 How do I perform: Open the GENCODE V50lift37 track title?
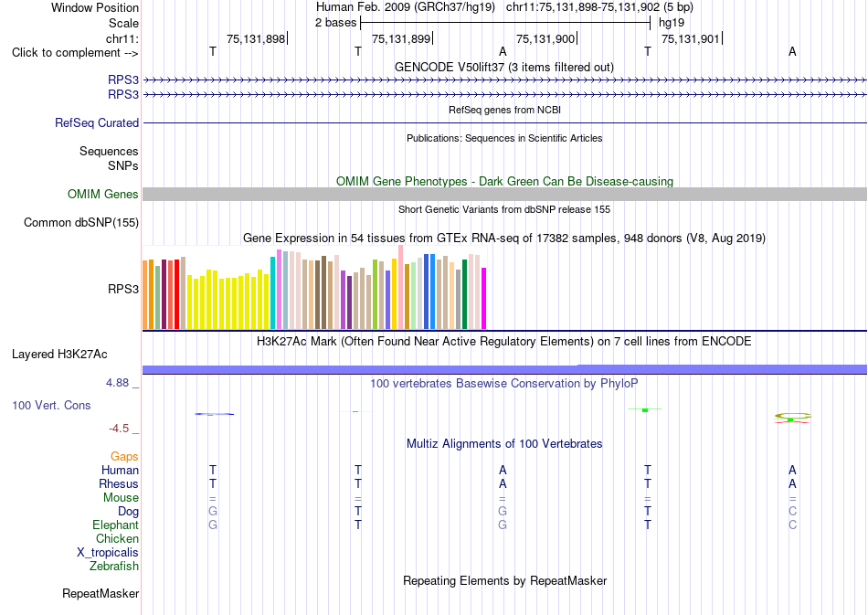pos(504,67)
